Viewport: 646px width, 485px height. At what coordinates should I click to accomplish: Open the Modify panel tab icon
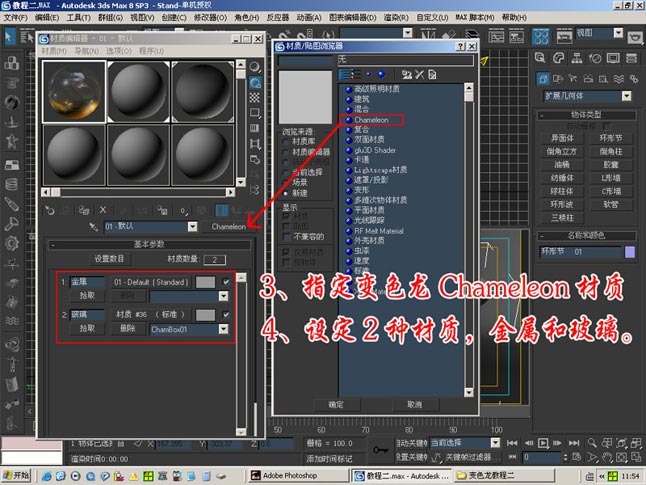click(558, 58)
